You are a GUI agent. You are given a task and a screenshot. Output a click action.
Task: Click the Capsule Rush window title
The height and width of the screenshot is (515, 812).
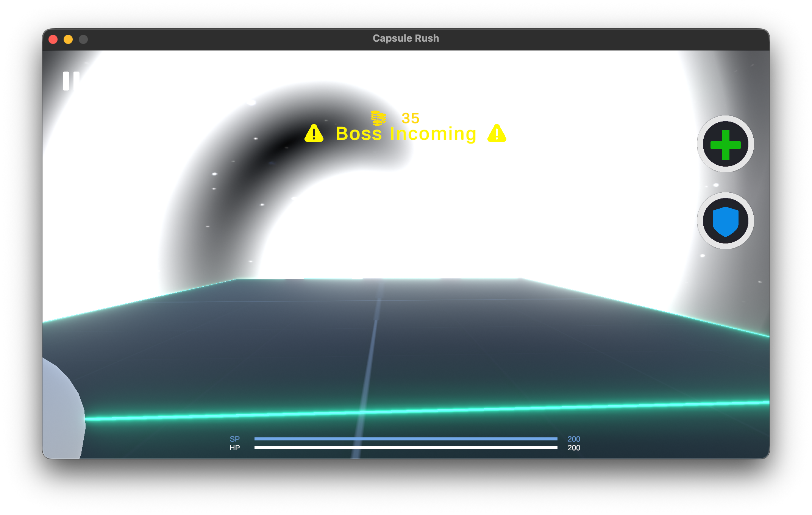pos(406,39)
